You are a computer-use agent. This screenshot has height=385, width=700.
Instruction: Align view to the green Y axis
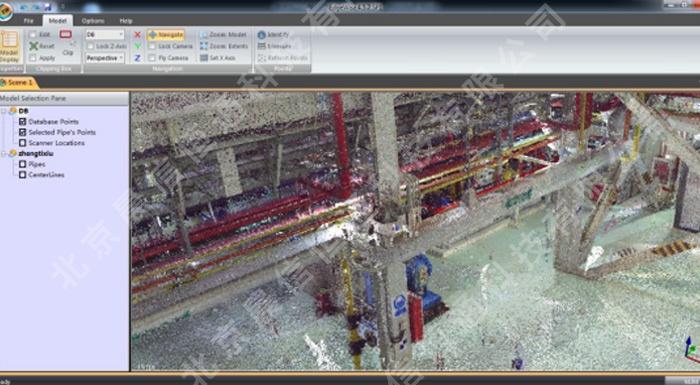pos(138,46)
